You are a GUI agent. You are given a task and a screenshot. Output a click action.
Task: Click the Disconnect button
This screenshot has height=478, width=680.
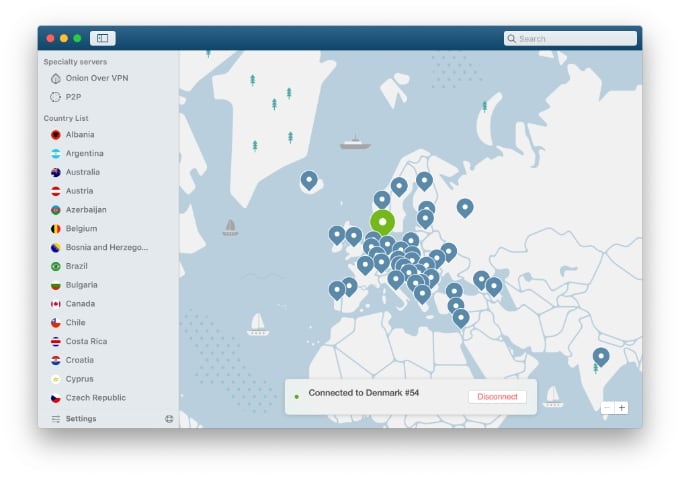(x=497, y=397)
